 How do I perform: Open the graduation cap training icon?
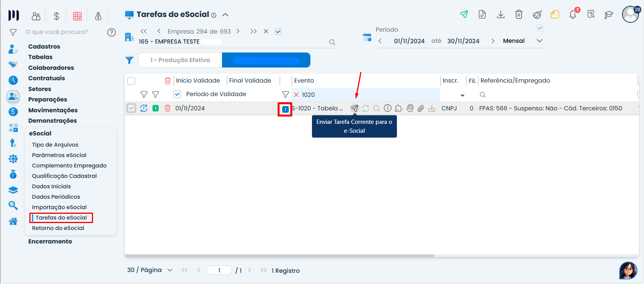609,15
